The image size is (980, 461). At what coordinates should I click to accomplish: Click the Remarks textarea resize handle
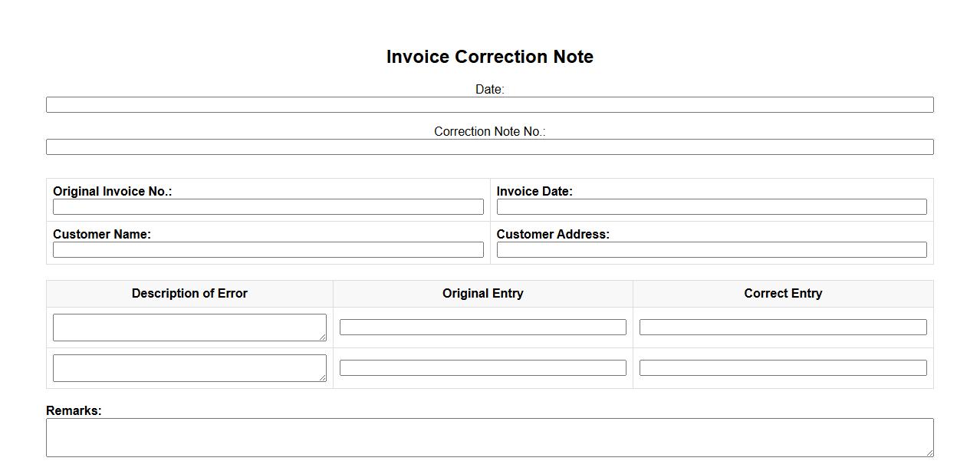[929, 453]
